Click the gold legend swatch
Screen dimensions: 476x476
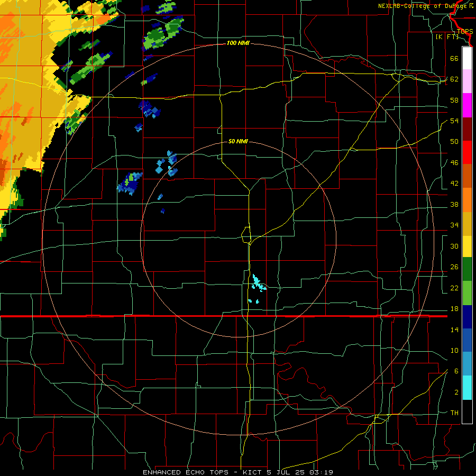tap(467, 224)
